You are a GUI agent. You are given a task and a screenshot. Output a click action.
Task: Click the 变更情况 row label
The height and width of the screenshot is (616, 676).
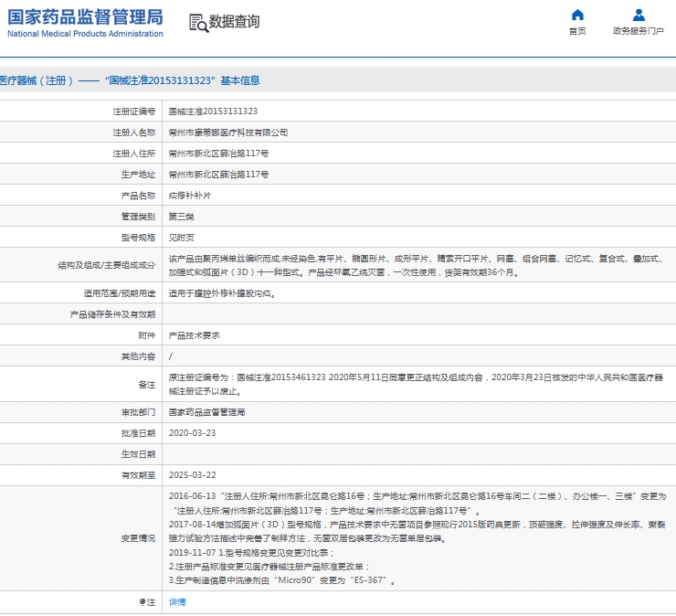pyautogui.click(x=138, y=538)
